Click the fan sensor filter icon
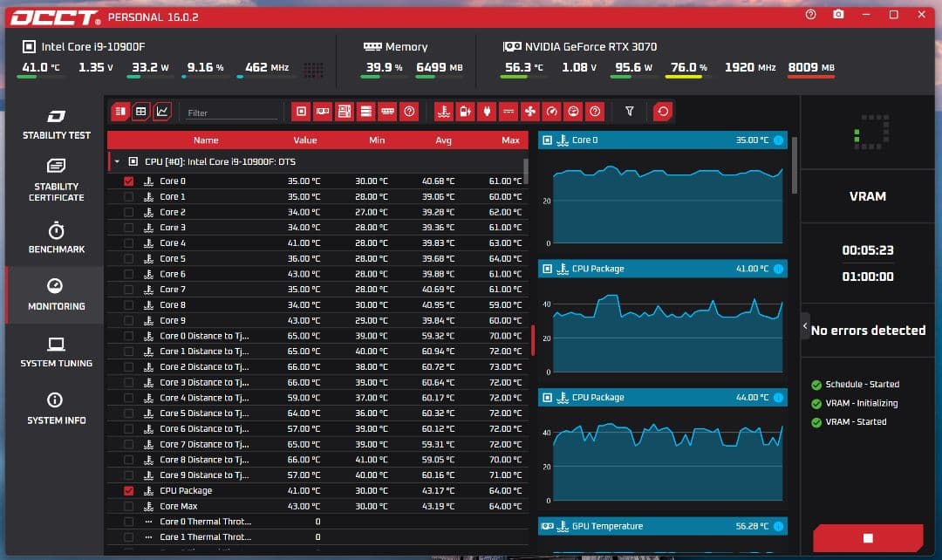 pos(529,112)
